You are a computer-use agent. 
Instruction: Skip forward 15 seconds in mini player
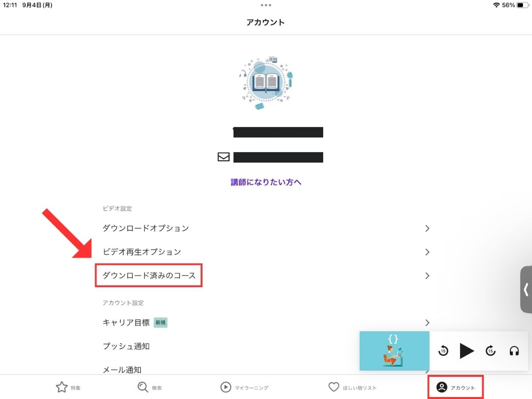(x=491, y=351)
